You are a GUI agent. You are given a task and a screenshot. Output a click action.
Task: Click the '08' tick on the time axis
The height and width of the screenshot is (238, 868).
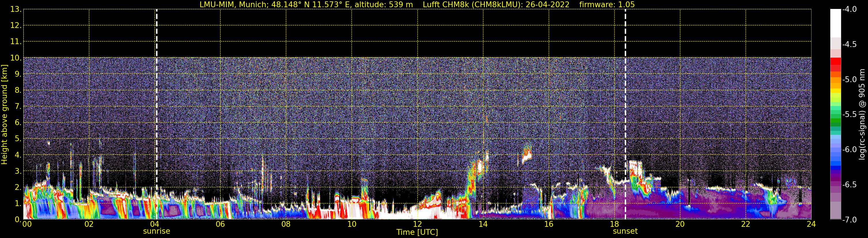click(x=286, y=224)
